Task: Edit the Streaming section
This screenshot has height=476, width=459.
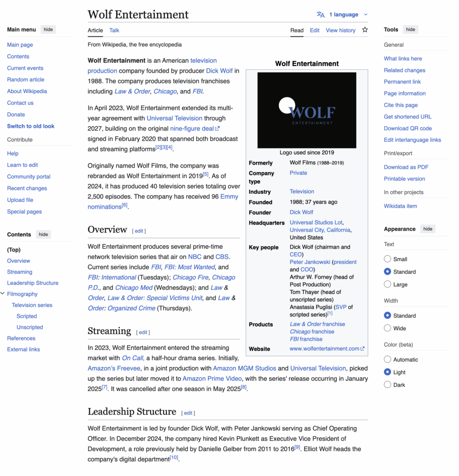Action: 143,332
